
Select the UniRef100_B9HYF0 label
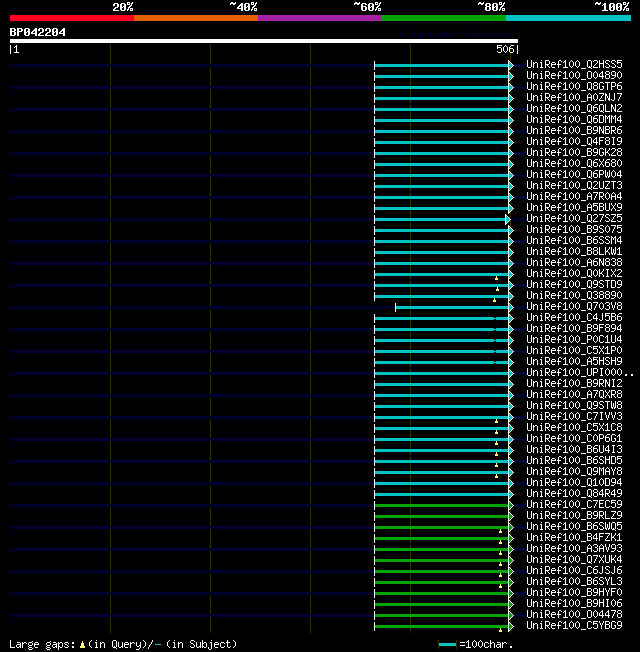pyautogui.click(x=574, y=593)
